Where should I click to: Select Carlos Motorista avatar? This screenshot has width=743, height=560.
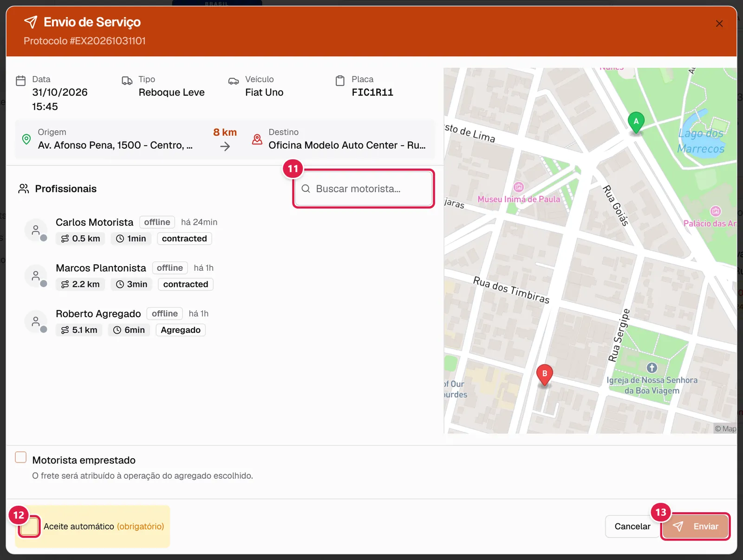point(36,230)
